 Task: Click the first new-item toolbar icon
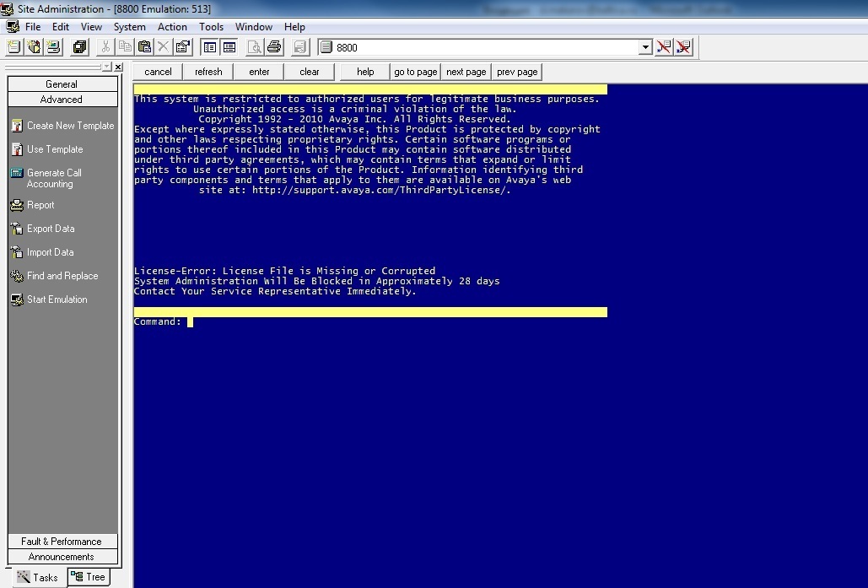13,47
